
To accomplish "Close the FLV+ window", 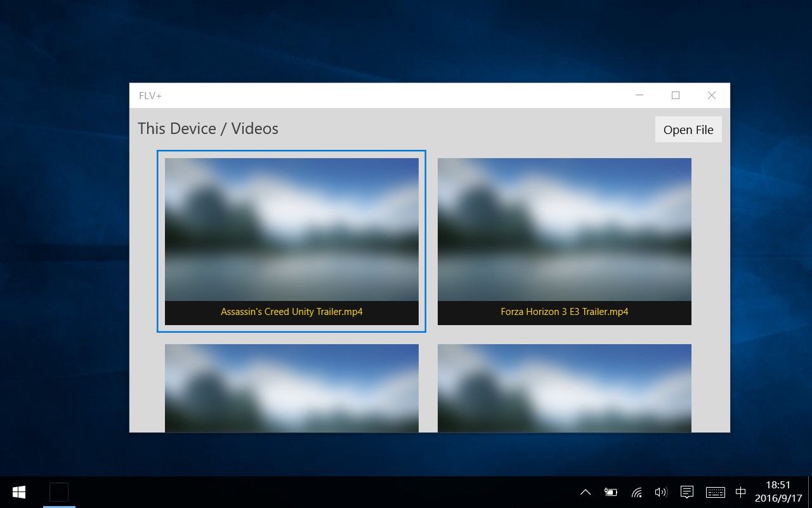I will (x=712, y=95).
